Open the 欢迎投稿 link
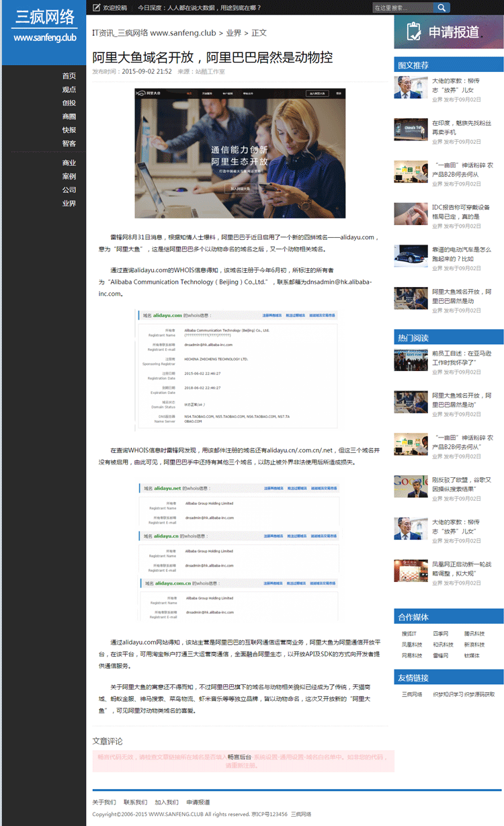 tap(115, 8)
